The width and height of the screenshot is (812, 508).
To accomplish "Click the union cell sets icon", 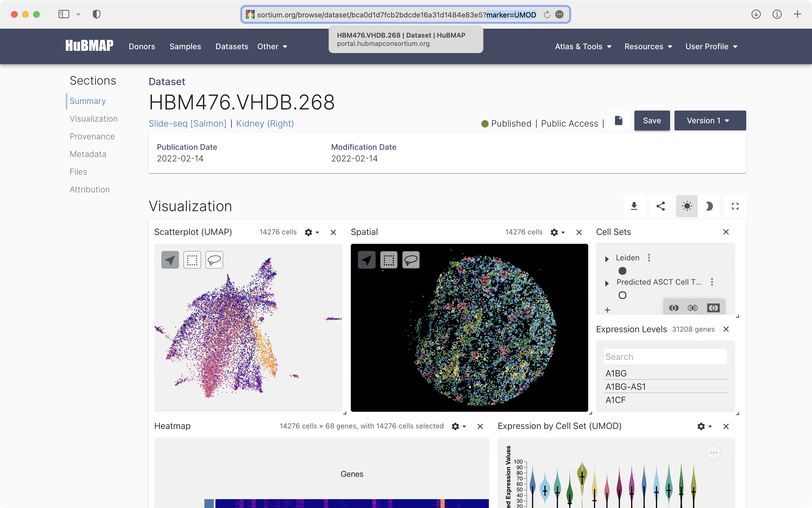I will [x=674, y=308].
